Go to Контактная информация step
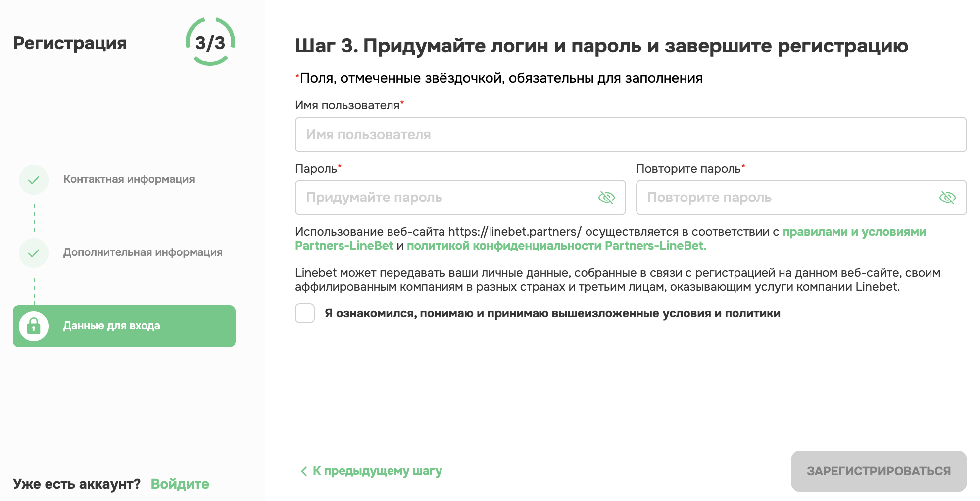Viewport: 980px width, 501px height. pos(129,179)
